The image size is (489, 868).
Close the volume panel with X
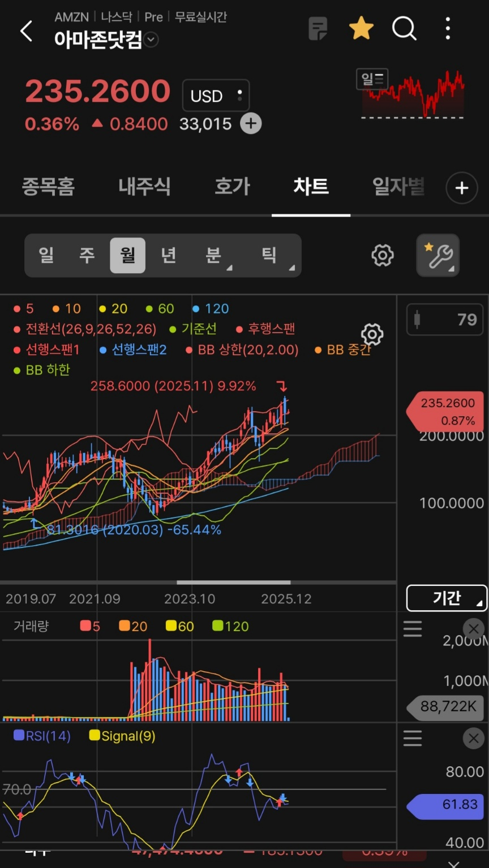coord(474,628)
